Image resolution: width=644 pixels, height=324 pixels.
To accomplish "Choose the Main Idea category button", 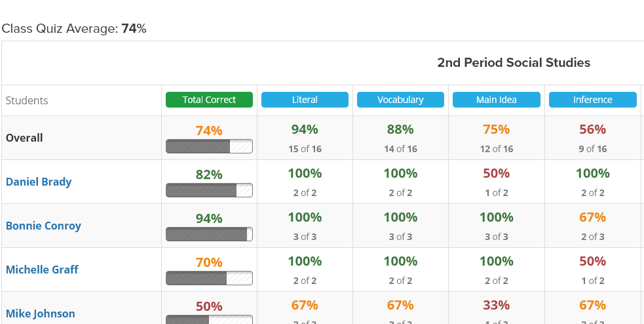I will (497, 100).
